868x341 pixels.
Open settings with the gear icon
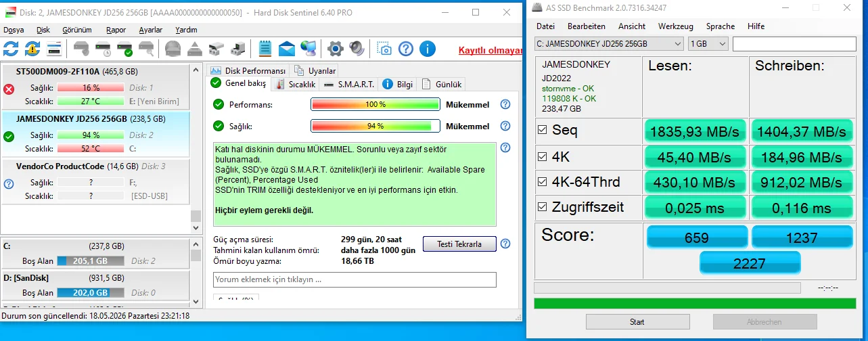[x=336, y=49]
